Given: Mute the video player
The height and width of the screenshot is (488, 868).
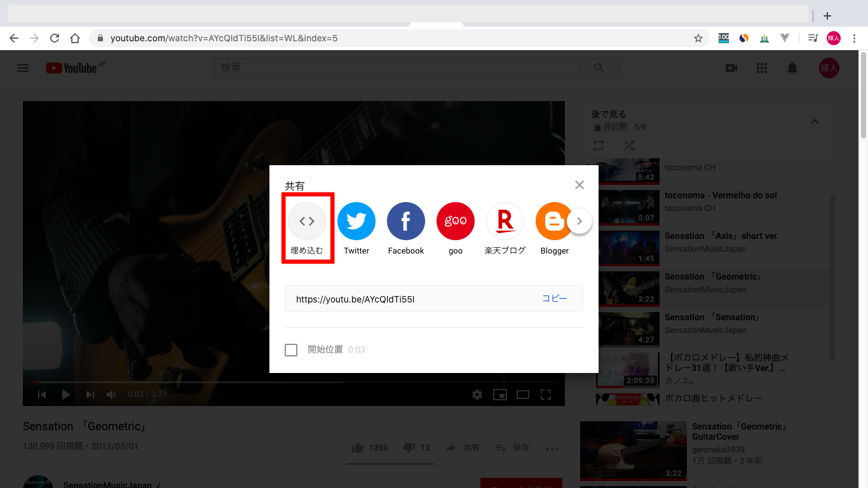Looking at the screenshot, I should (x=111, y=394).
